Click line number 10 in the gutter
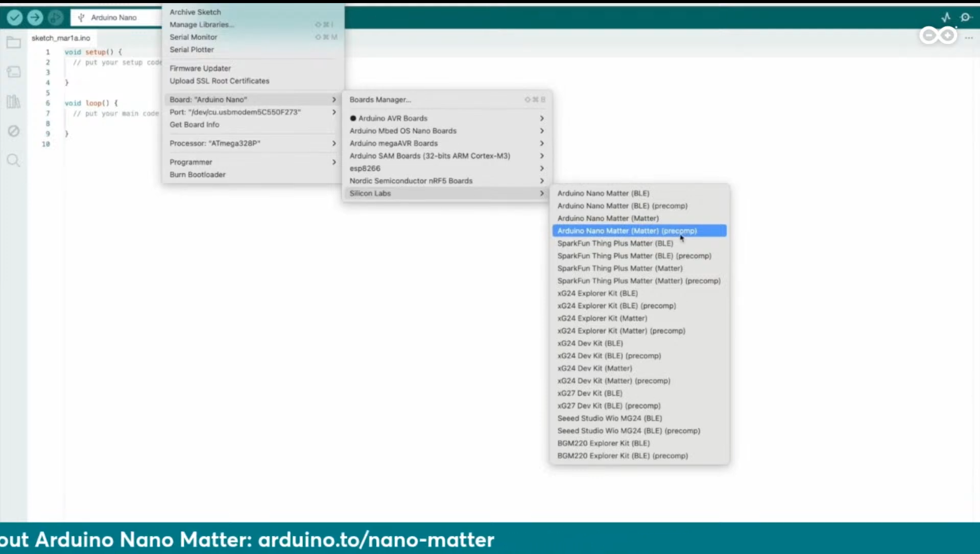Image resolution: width=980 pixels, height=554 pixels. click(46, 144)
